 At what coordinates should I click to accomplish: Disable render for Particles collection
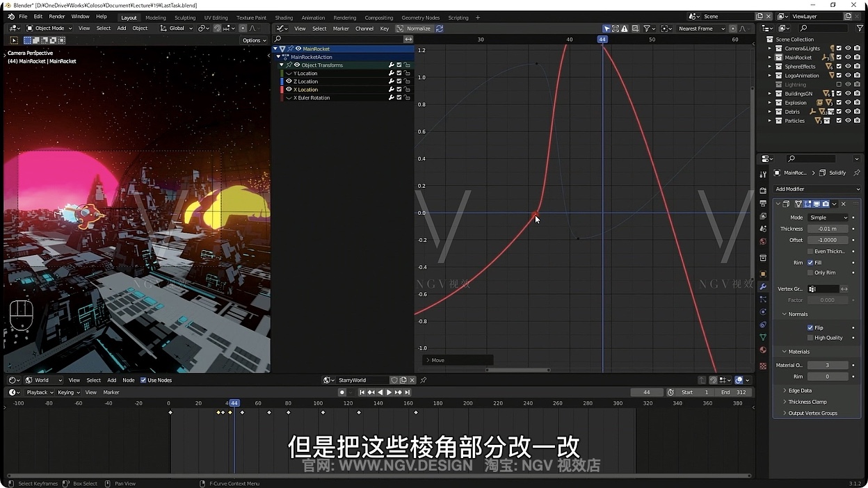[x=857, y=120]
